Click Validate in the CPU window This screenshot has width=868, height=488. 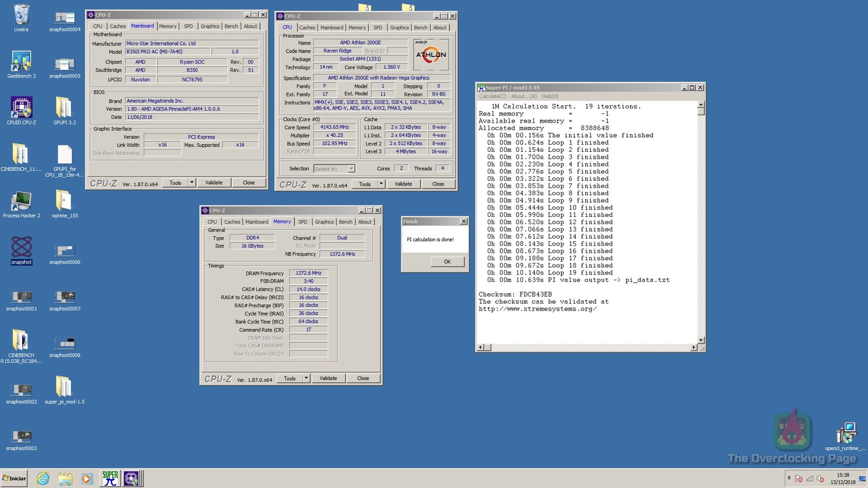click(x=403, y=184)
